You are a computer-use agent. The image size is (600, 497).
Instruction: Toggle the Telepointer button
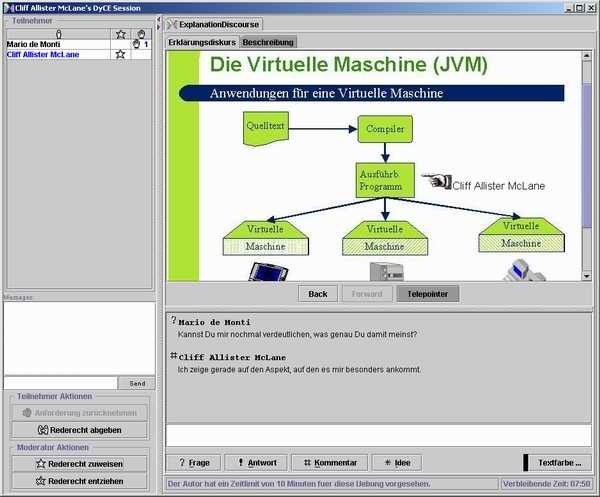click(x=429, y=294)
